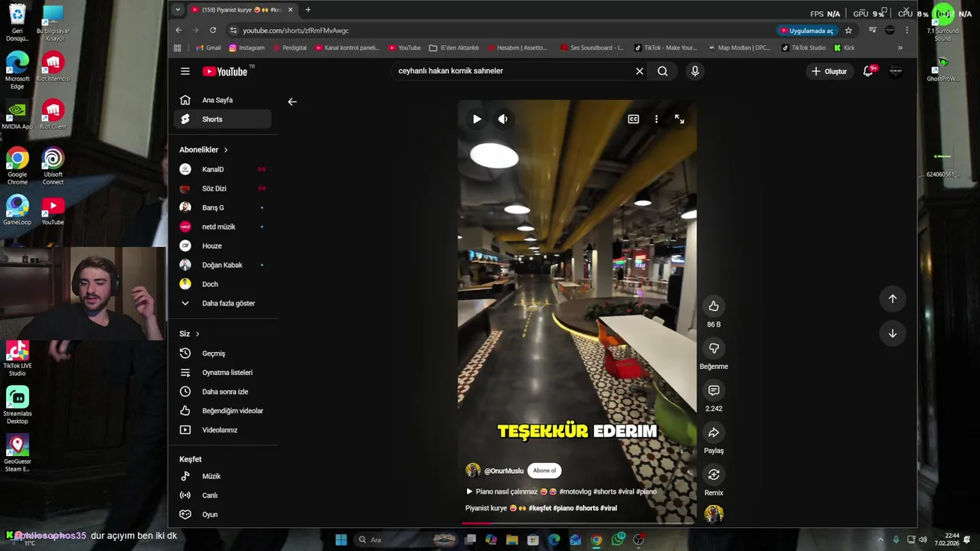980x551 pixels.
Task: Go to the next Short
Action: click(892, 333)
